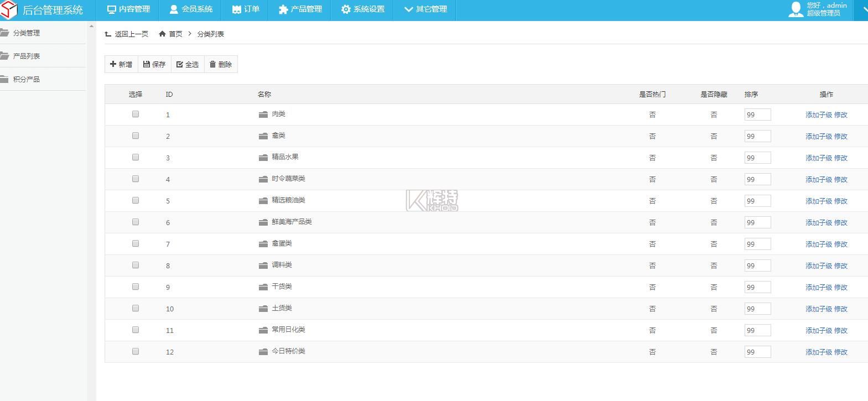This screenshot has height=401, width=868.
Task: Click the sort order field for 禽类
Action: pyautogui.click(x=757, y=137)
